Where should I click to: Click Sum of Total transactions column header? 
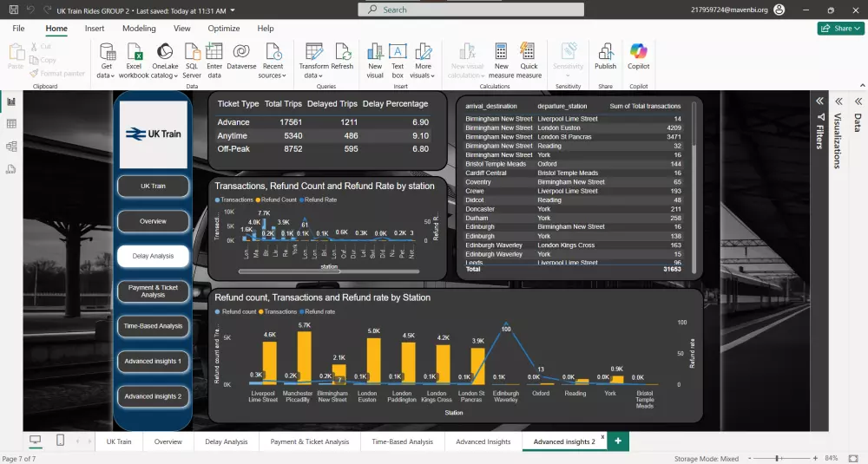645,106
